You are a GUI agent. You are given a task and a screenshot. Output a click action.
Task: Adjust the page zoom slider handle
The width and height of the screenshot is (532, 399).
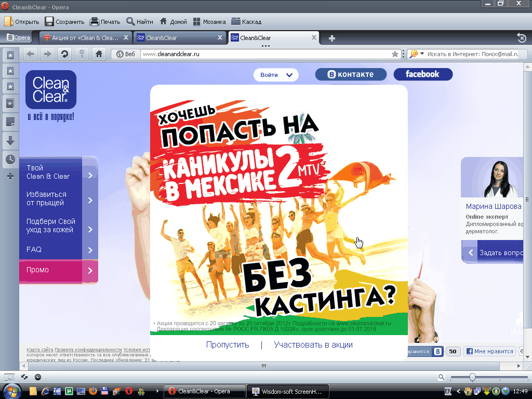click(x=472, y=377)
